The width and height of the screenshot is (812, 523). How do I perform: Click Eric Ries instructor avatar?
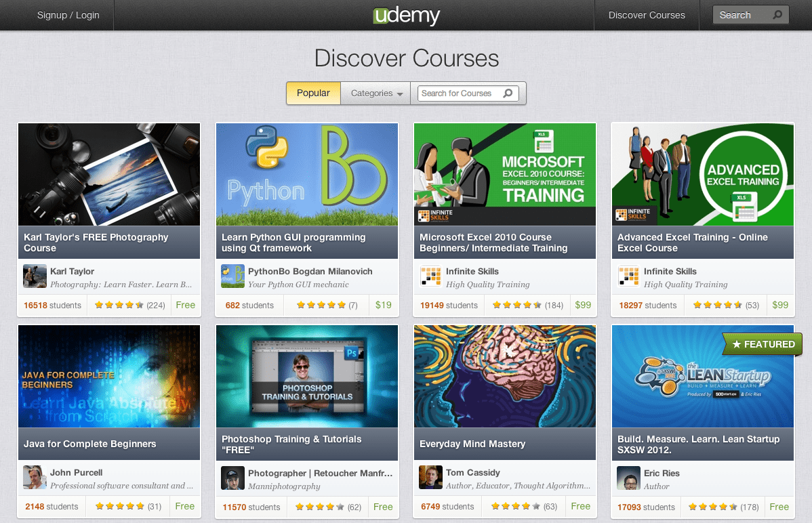point(629,478)
